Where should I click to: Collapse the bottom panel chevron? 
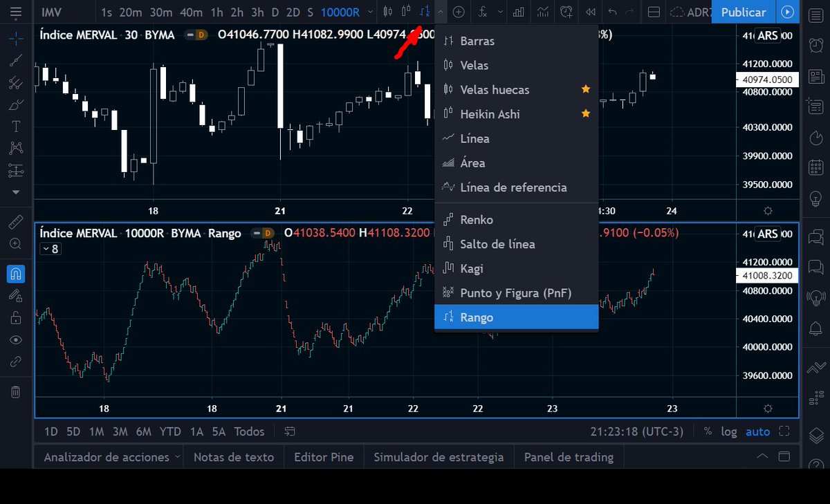762,456
